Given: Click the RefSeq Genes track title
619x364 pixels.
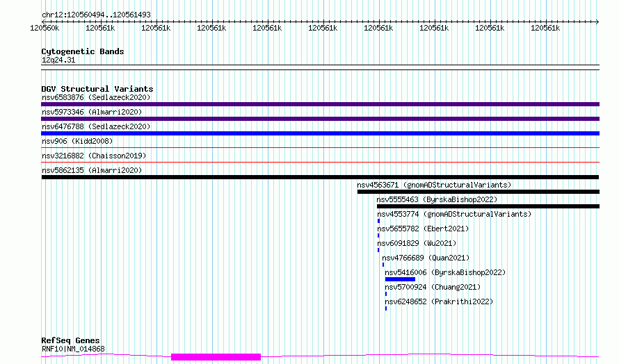Looking at the screenshot, I should pyautogui.click(x=70, y=340).
